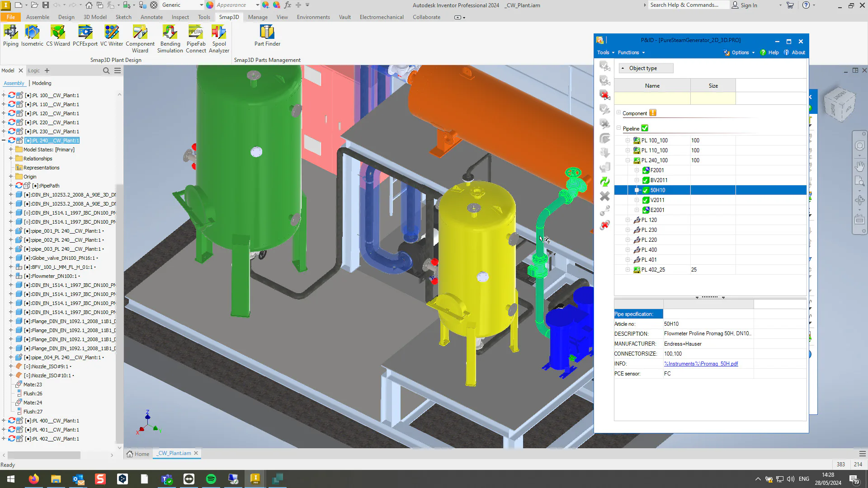The height and width of the screenshot is (488, 868).
Task: Open the Bending Simulation tool
Action: click(x=170, y=39)
